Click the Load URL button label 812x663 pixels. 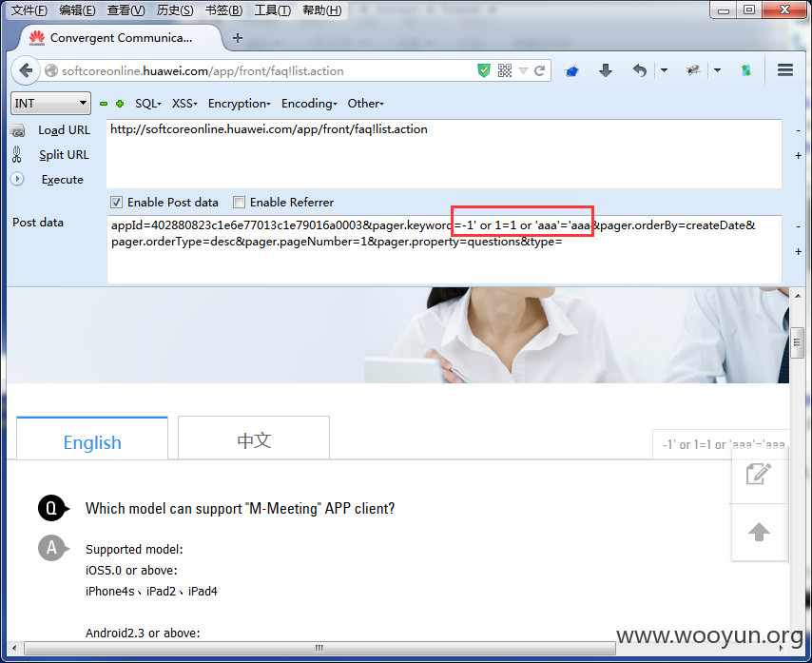(65, 130)
